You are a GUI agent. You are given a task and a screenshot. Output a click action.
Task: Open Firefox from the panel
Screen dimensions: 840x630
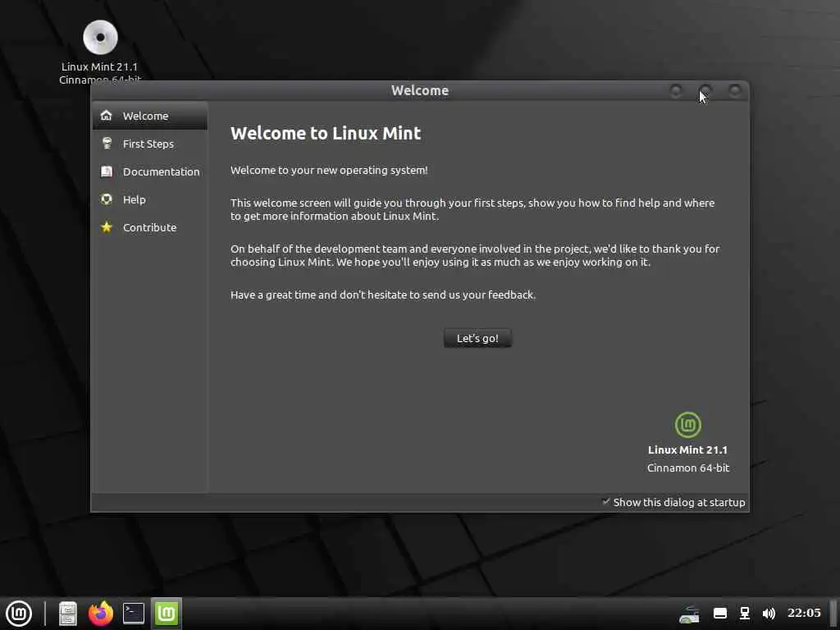pyautogui.click(x=101, y=614)
